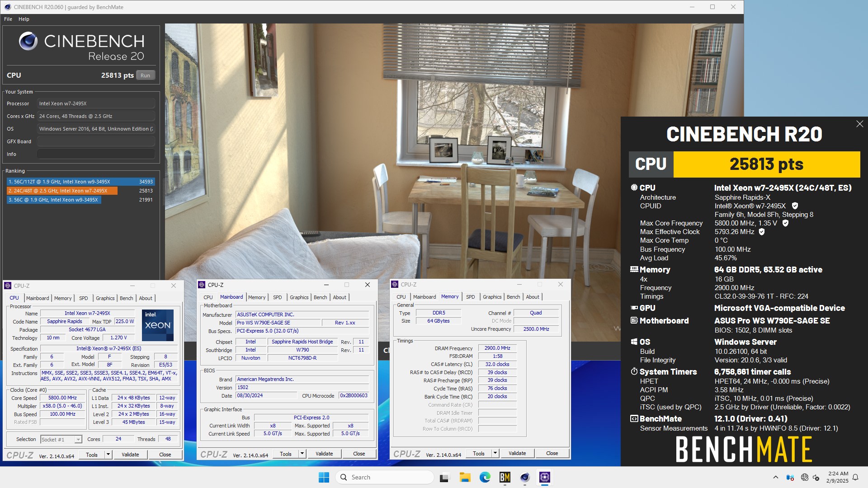The height and width of the screenshot is (488, 868).
Task: Show hidden system tray icons
Action: point(775,477)
